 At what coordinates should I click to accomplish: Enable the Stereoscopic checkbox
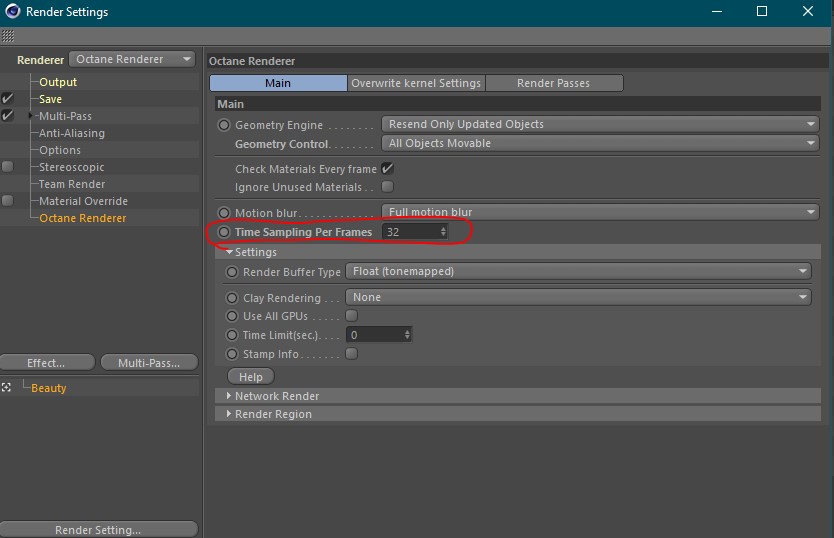[7, 167]
